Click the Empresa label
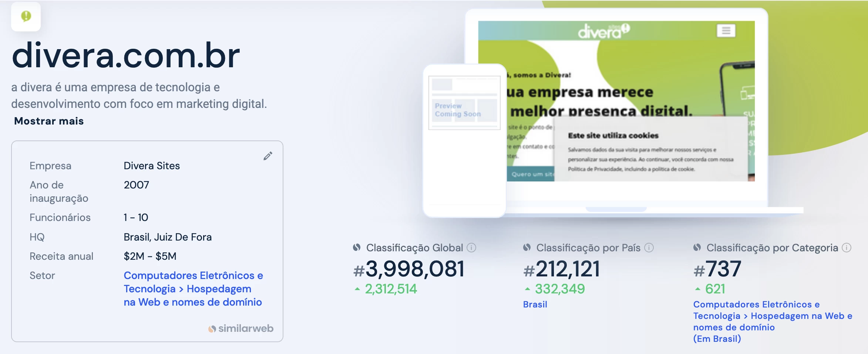This screenshot has height=354, width=868. click(50, 166)
